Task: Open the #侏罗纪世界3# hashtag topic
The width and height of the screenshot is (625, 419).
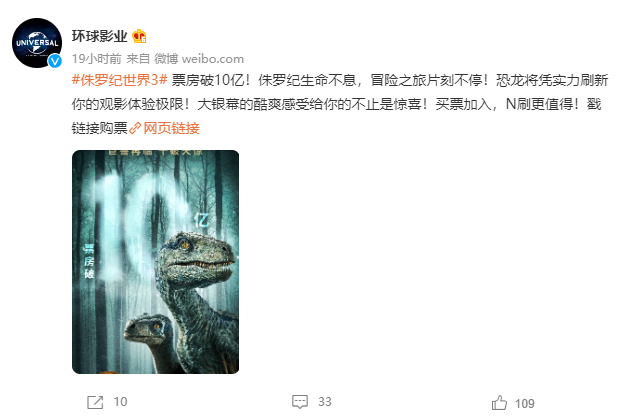Action: point(119,80)
